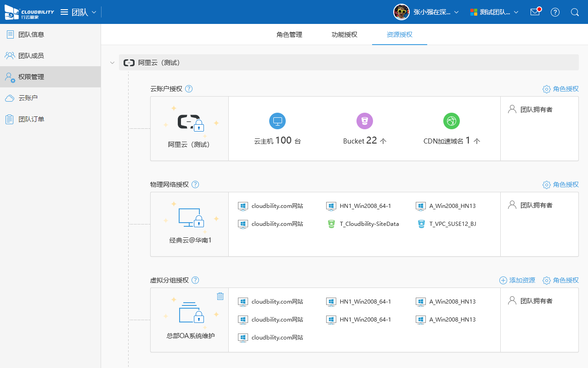Select the T_Cloudbility-SiteData resource
The width and height of the screenshot is (588, 368).
tap(369, 224)
